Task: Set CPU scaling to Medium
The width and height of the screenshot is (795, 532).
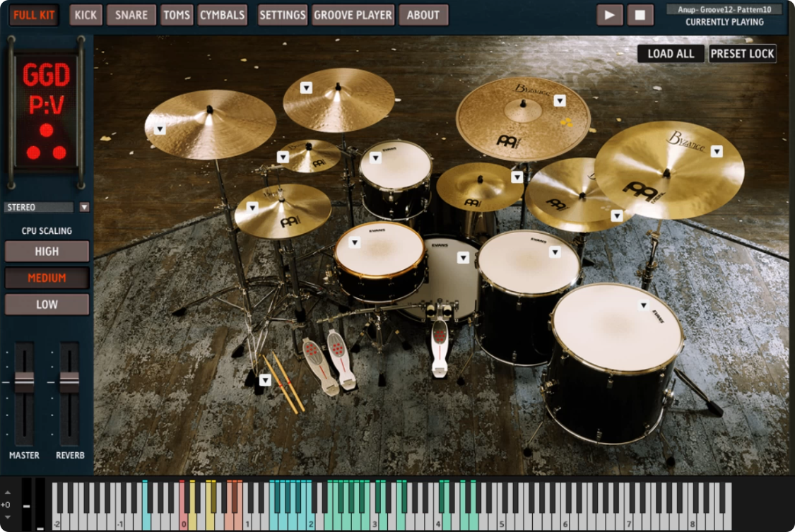Action: pyautogui.click(x=47, y=278)
